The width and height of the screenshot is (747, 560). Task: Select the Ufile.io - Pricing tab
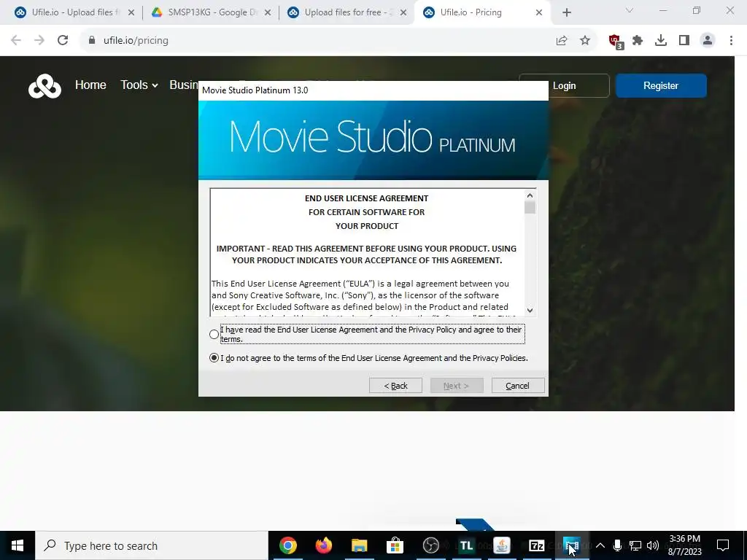pos(481,12)
